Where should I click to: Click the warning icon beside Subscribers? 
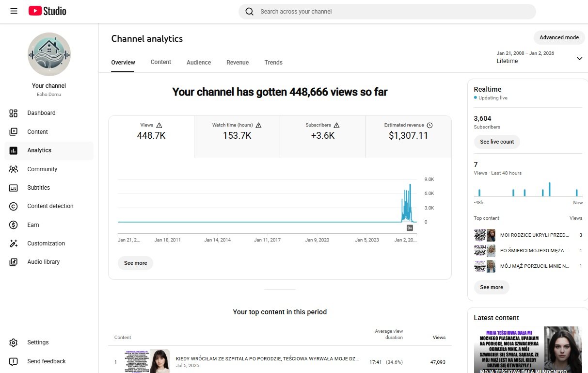pos(336,125)
